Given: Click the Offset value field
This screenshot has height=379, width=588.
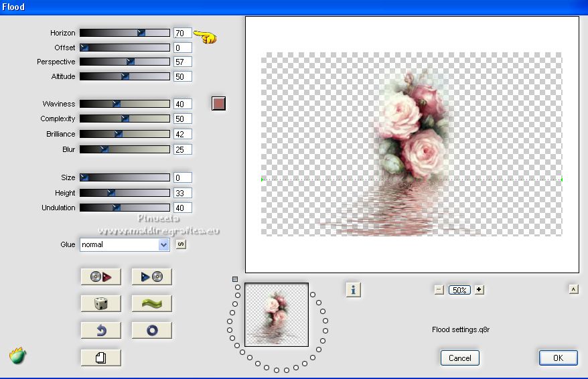Looking at the screenshot, I should tap(183, 48).
